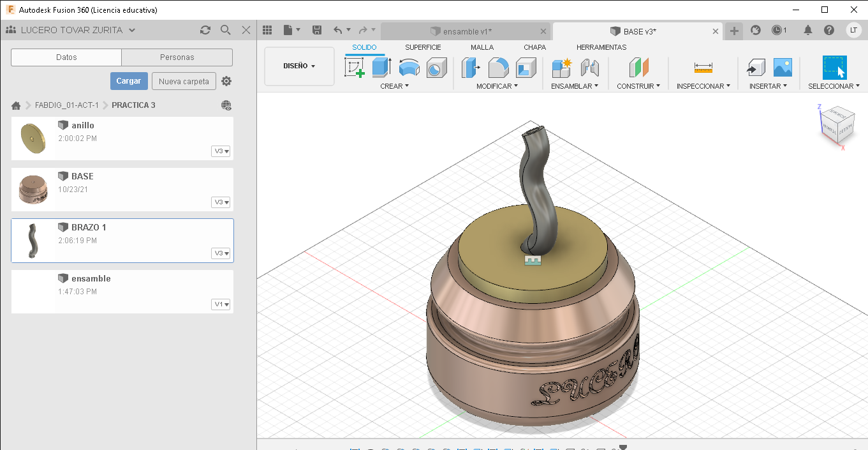Screen dimensions: 868x450
Task: Open the LT user account avatar
Action: click(x=853, y=30)
